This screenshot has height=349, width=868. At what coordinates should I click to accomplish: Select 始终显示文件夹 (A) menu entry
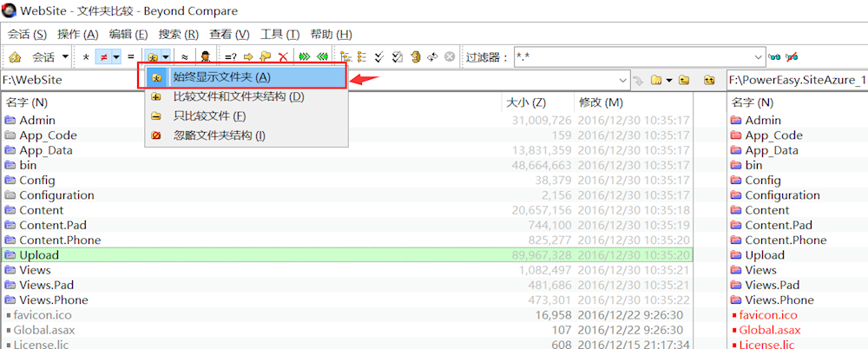tap(247, 76)
